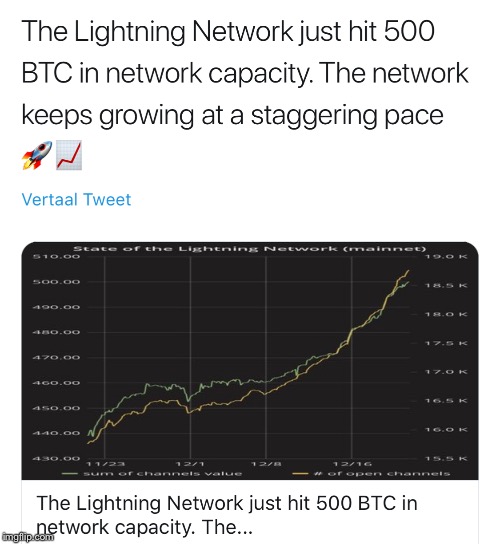Image resolution: width=500 pixels, height=544 pixels.
Task: Click the 12/16 date label on chart
Action: pyautogui.click(x=352, y=464)
